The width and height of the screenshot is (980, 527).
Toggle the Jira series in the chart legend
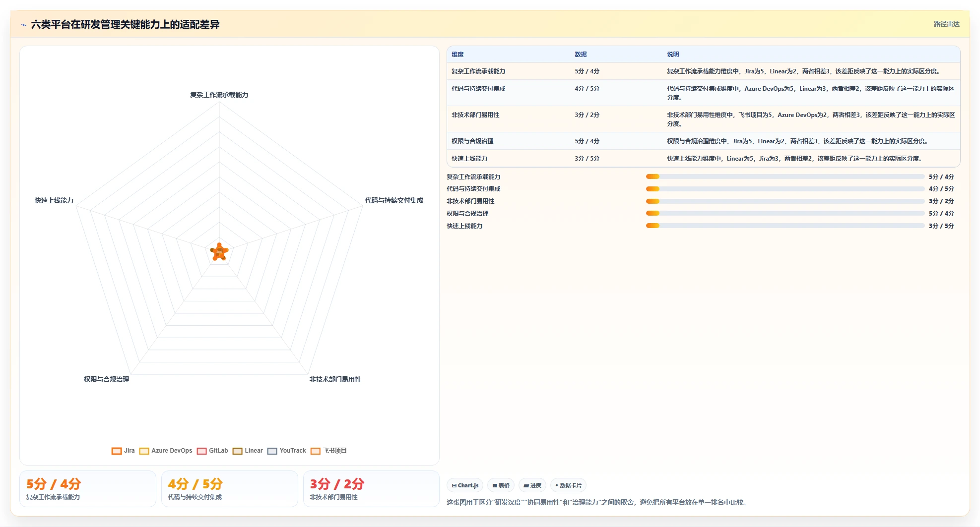click(123, 451)
